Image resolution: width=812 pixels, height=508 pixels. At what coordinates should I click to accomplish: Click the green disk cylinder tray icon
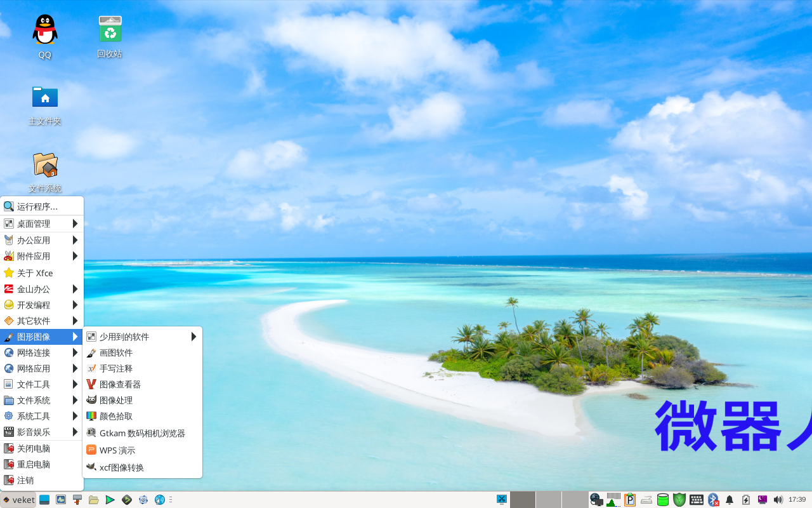(663, 500)
